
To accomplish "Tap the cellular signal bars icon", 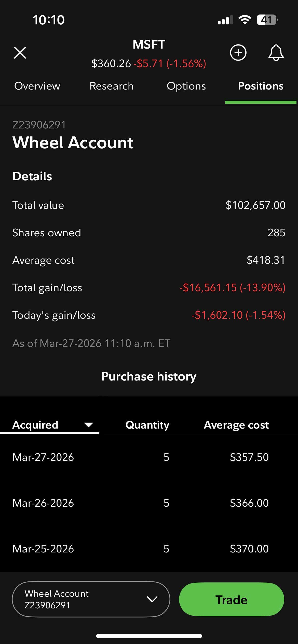I will [x=225, y=20].
